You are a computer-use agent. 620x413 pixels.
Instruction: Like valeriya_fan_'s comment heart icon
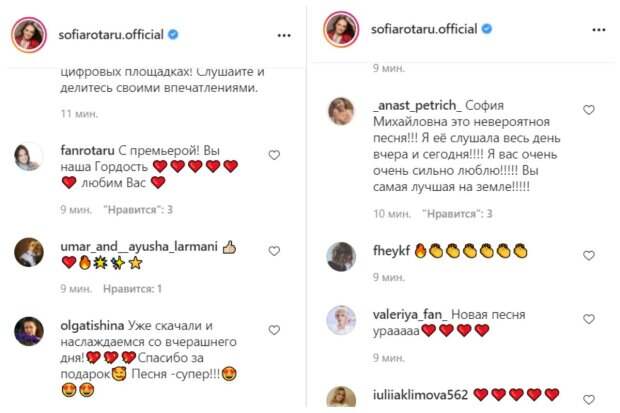589,316
